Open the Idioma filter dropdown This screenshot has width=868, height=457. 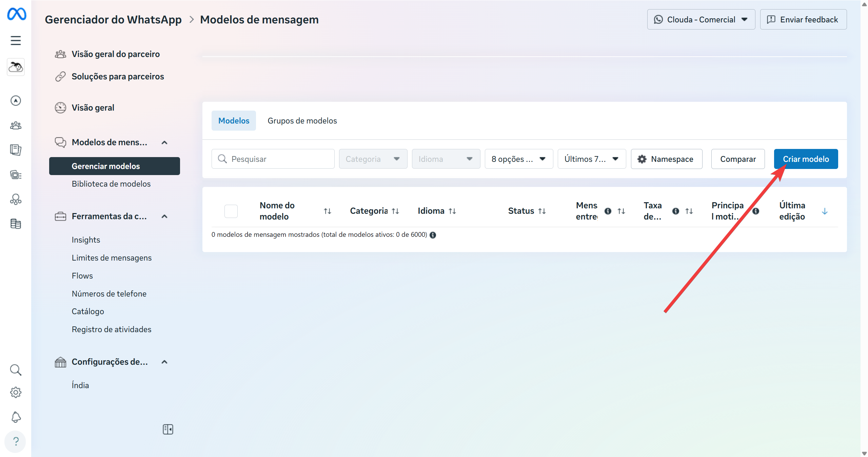coord(446,159)
